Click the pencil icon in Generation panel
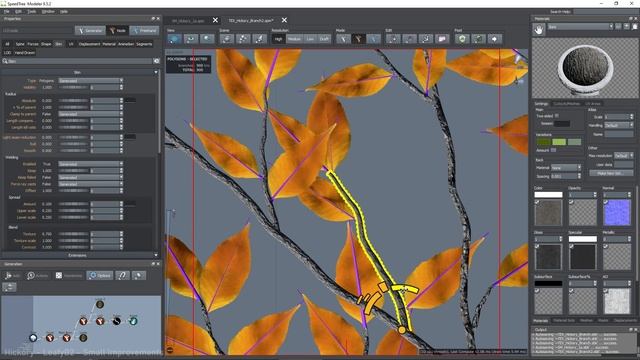This screenshot has height=360, width=640. 138,276
